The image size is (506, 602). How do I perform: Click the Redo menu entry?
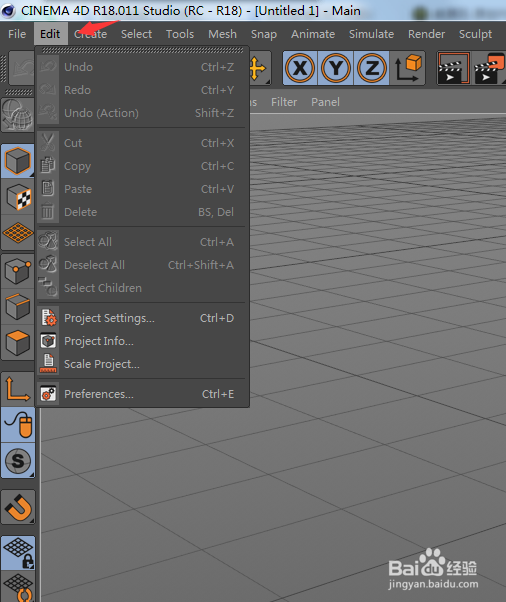pyautogui.click(x=142, y=90)
